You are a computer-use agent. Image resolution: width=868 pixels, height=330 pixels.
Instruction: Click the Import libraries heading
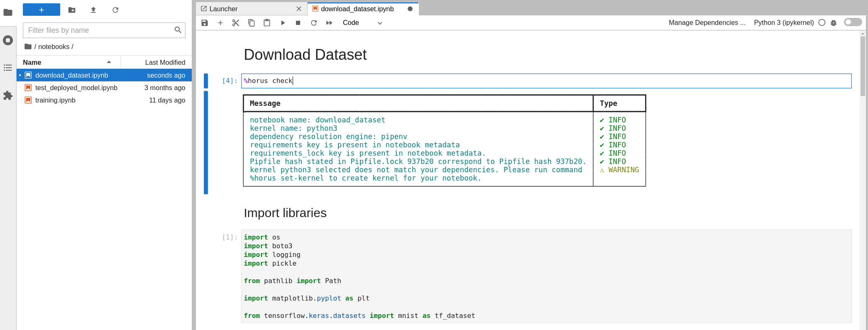[285, 213]
